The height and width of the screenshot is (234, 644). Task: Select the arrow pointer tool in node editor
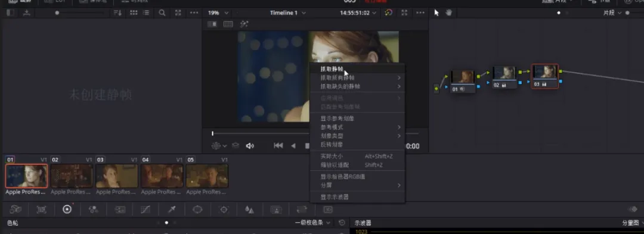[436, 13]
